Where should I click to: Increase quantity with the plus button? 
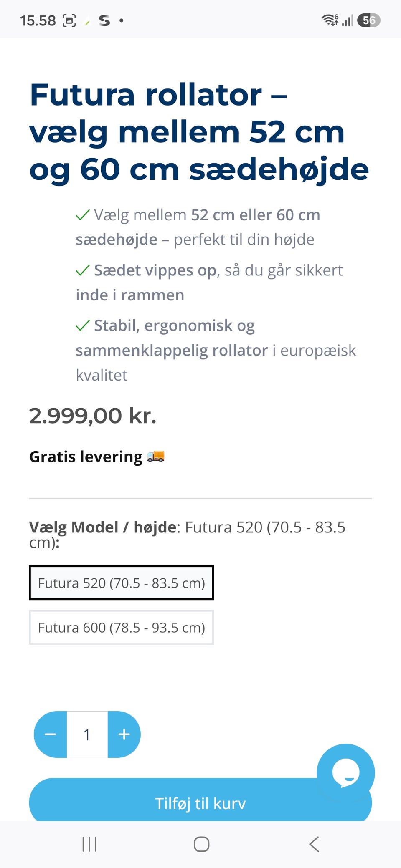124,734
